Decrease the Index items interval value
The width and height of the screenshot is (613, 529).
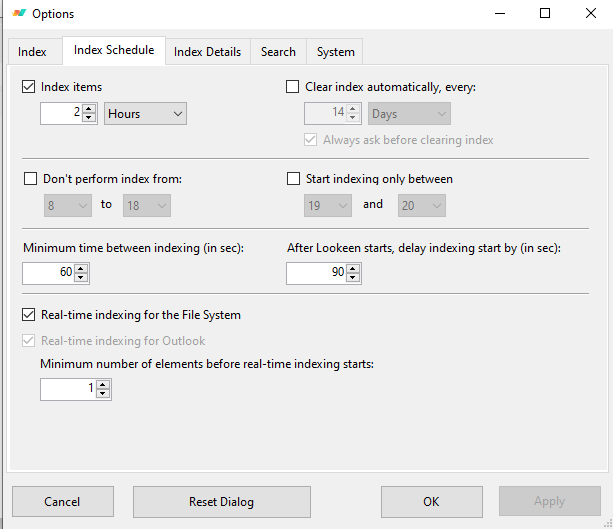[89, 118]
